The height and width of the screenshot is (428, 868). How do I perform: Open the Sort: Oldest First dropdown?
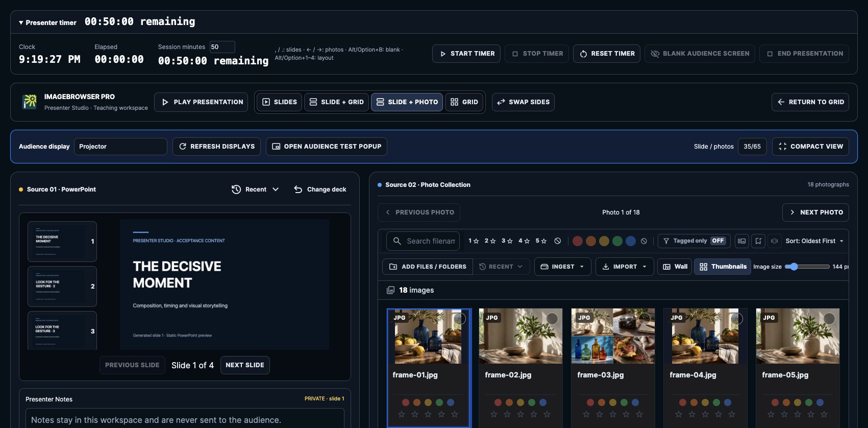point(814,241)
